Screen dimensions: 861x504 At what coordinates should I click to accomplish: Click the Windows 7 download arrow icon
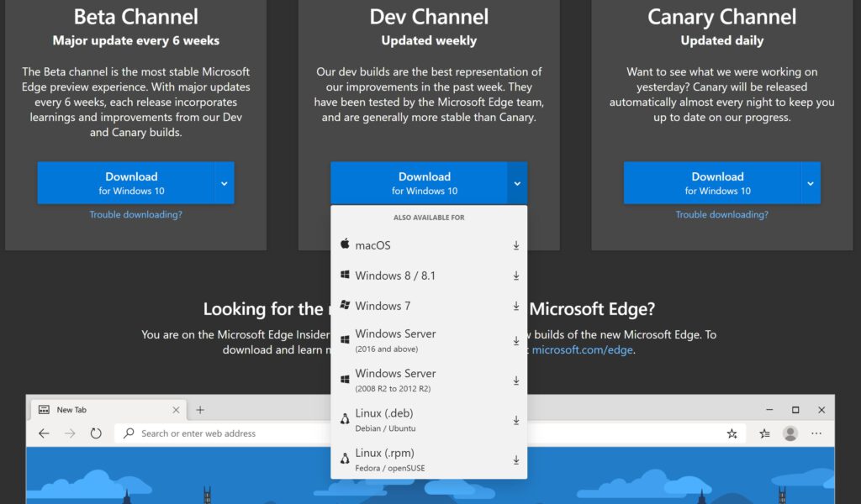[x=516, y=306]
